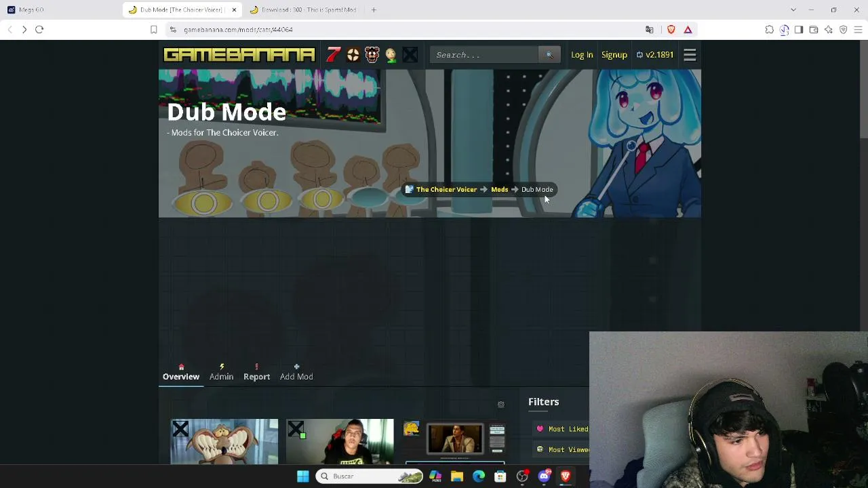This screenshot has height=488, width=868.
Task: Open the Report page tab
Action: tap(256, 372)
